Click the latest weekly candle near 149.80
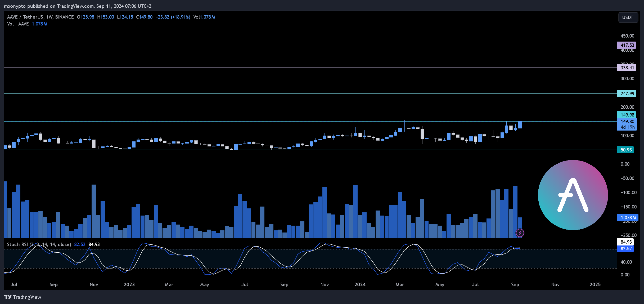 (520, 125)
